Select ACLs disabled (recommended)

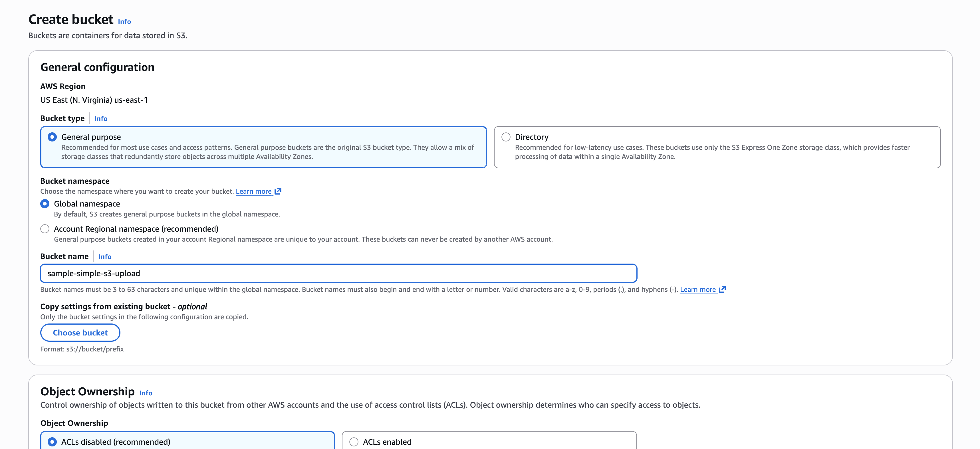tap(52, 442)
